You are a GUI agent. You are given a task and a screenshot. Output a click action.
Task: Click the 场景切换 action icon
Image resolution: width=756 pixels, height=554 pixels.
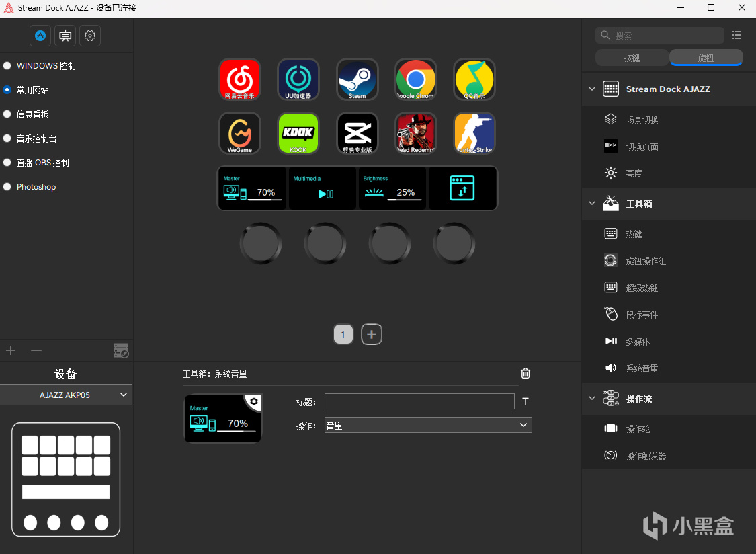pyautogui.click(x=611, y=119)
